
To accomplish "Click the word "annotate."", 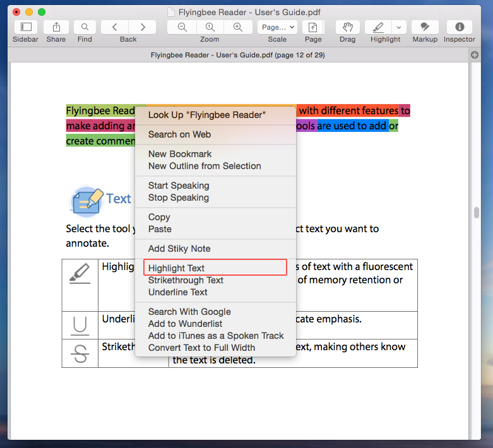I will click(87, 244).
